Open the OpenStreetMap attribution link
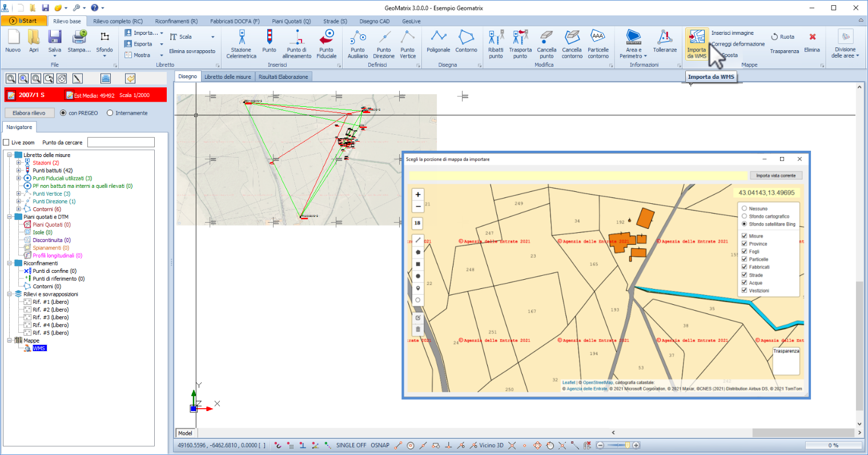868x455 pixels. [x=598, y=382]
